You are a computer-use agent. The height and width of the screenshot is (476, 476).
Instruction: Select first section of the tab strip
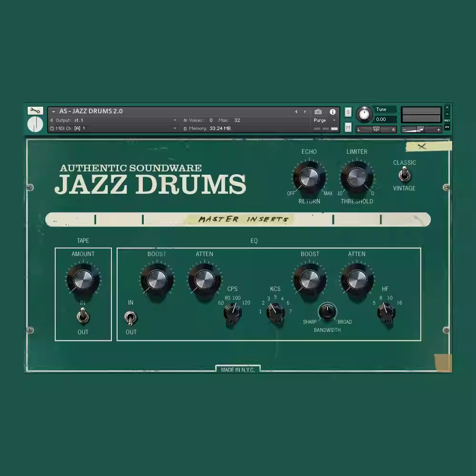tap(70, 219)
